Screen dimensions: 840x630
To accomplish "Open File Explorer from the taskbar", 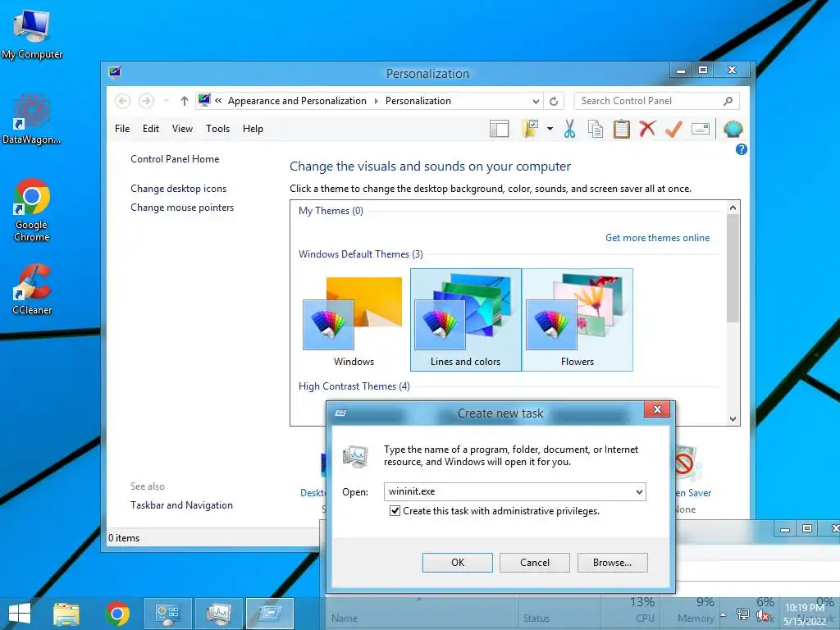I will point(66,614).
